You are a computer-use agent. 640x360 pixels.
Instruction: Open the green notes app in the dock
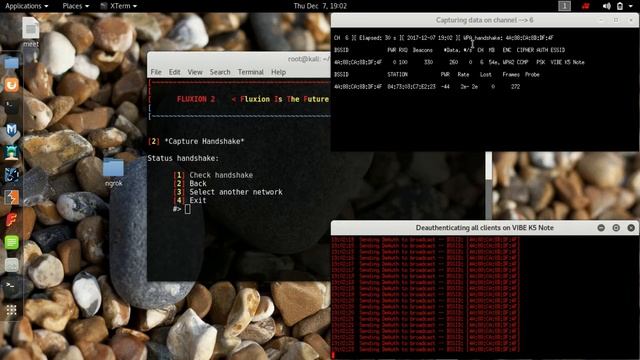point(11,242)
